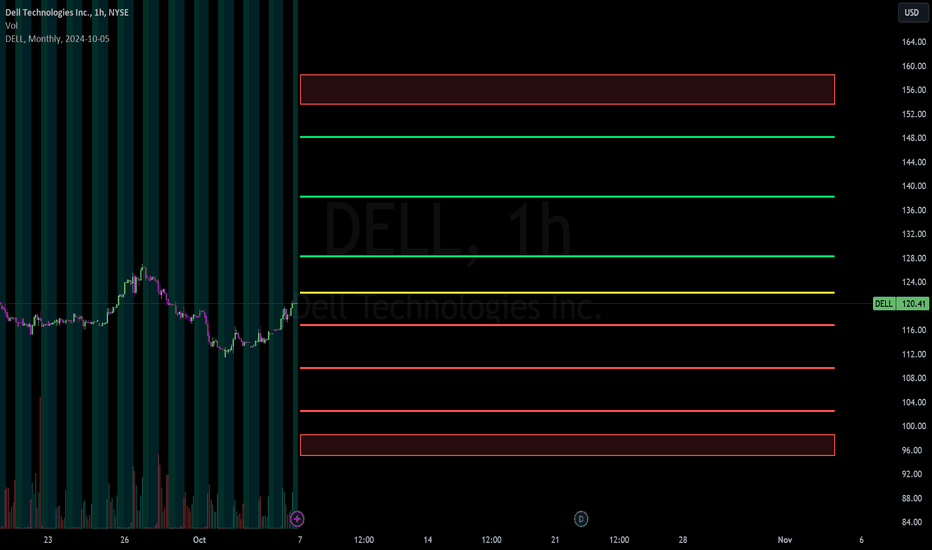Select the green level line near 148.00
Viewport: 932px width, 550px height.
tap(567, 137)
